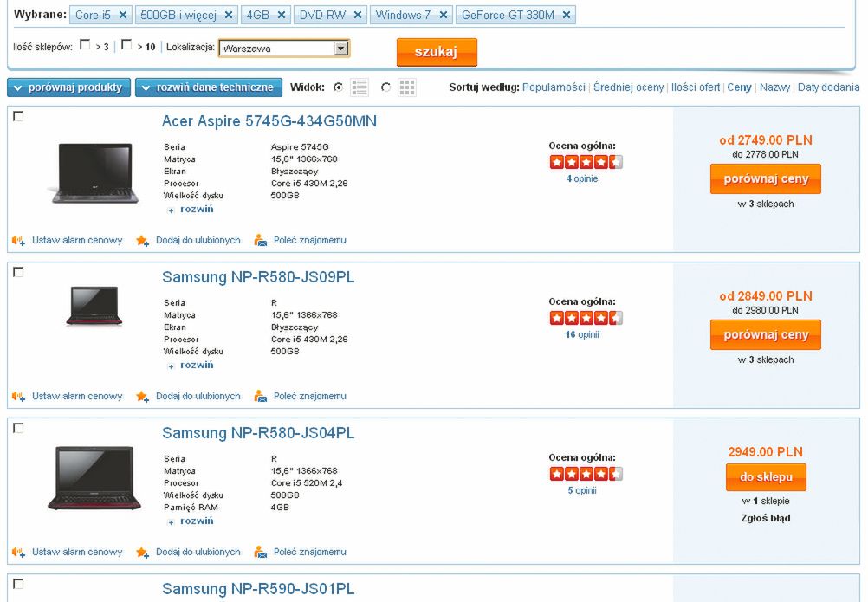The image size is (868, 602).
Task: Click favorites star icon for Samsung NP-R580-JS09PL
Action: tap(143, 397)
